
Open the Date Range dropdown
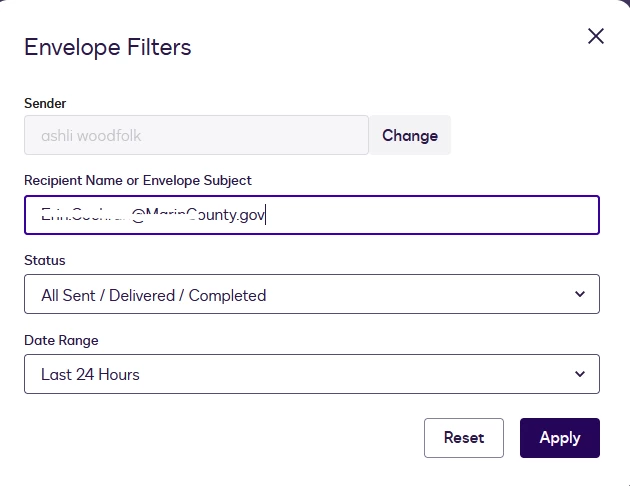pyautogui.click(x=312, y=374)
